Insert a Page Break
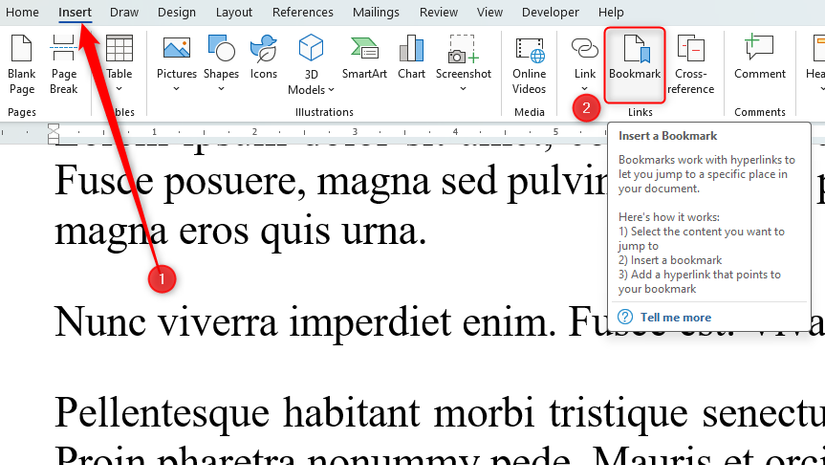The width and height of the screenshot is (825, 465). coord(64,65)
